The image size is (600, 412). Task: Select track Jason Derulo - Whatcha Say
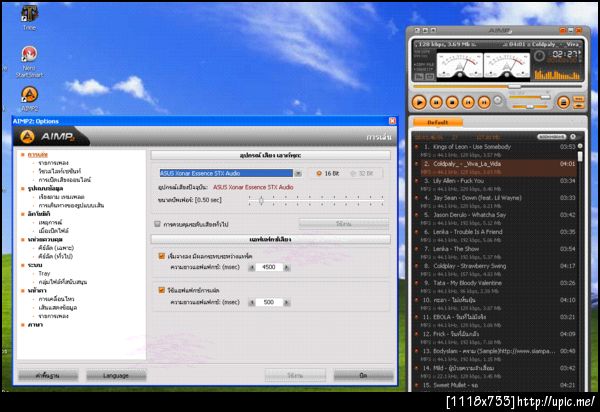(x=496, y=219)
